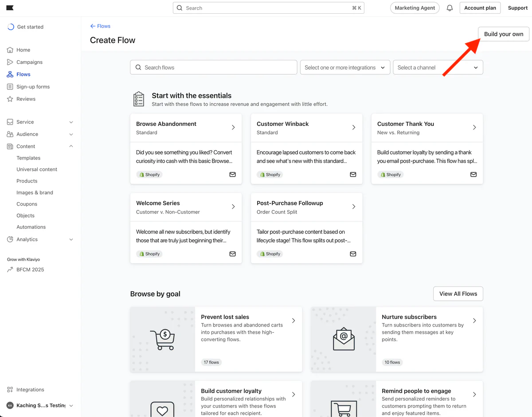Open the Select a channel dropdown
Viewport: 532px width, 417px height.
point(438,67)
